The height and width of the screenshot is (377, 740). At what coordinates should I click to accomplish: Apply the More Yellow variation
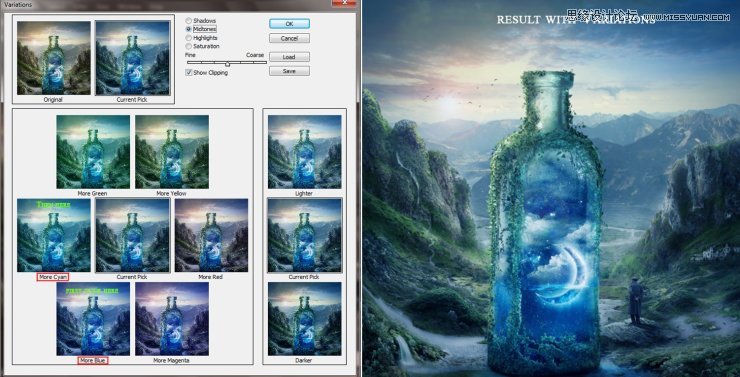(x=172, y=152)
